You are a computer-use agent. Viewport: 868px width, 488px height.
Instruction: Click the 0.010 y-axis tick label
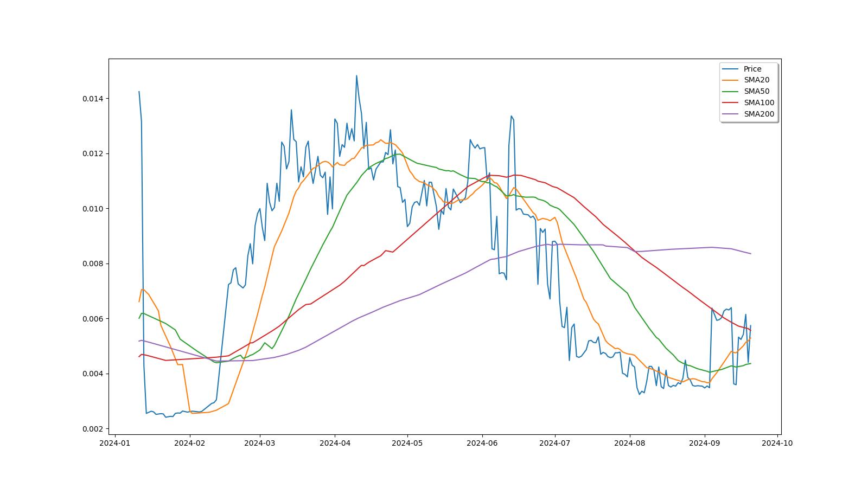click(x=92, y=209)
